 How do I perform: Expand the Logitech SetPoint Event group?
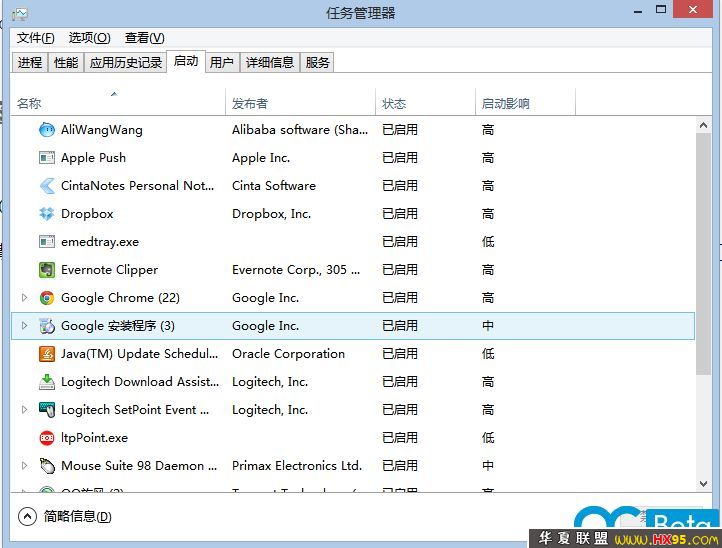click(24, 410)
